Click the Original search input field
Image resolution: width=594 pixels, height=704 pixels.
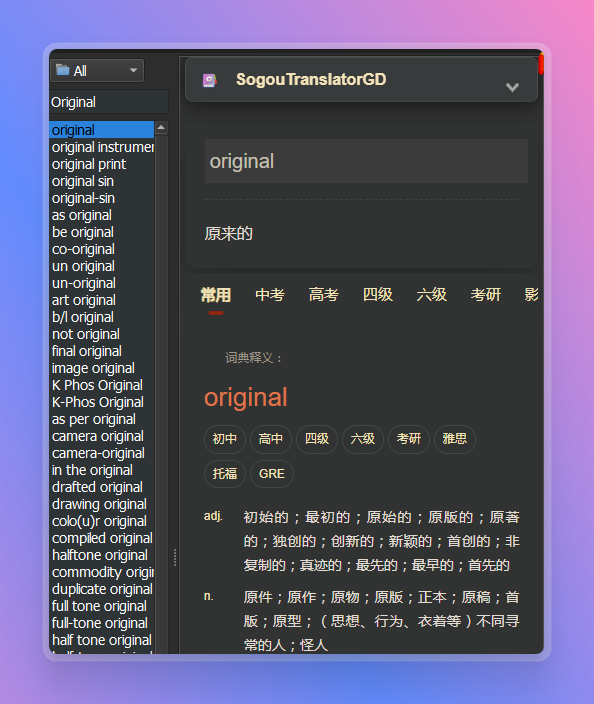pyautogui.click(x=109, y=102)
